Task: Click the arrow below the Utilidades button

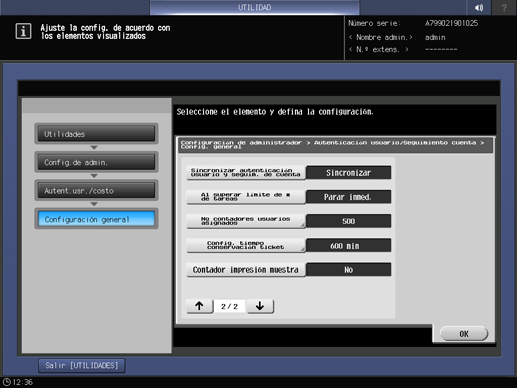Action: 94,147
